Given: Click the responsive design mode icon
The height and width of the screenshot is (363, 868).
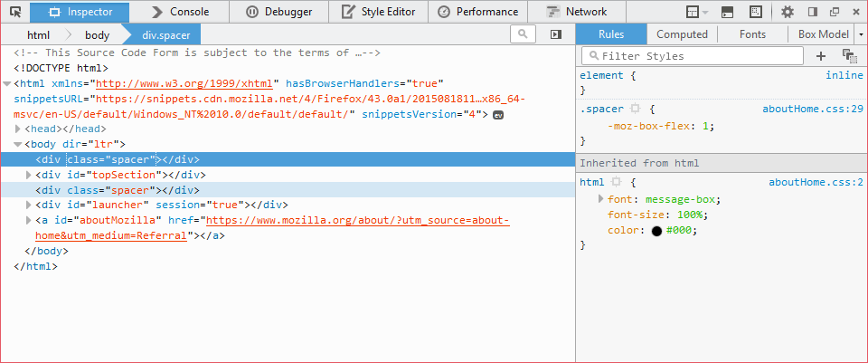Looking at the screenshot, I should point(755,12).
